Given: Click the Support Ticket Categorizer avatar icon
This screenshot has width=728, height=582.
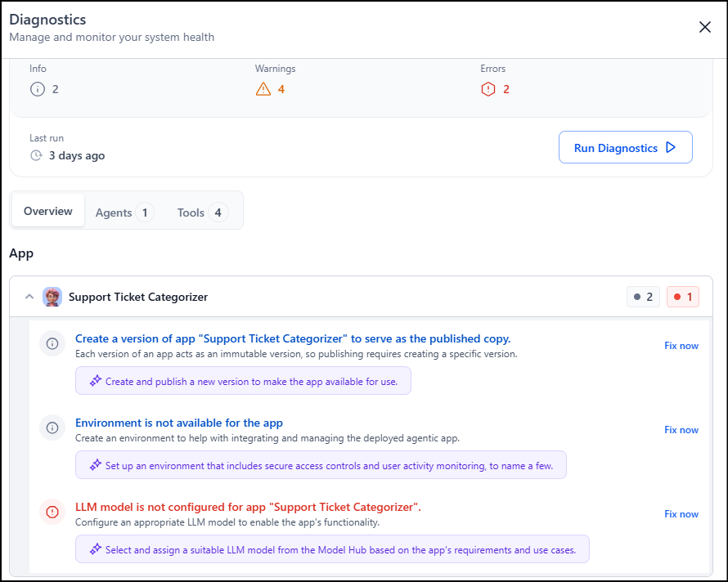Looking at the screenshot, I should click(x=52, y=297).
